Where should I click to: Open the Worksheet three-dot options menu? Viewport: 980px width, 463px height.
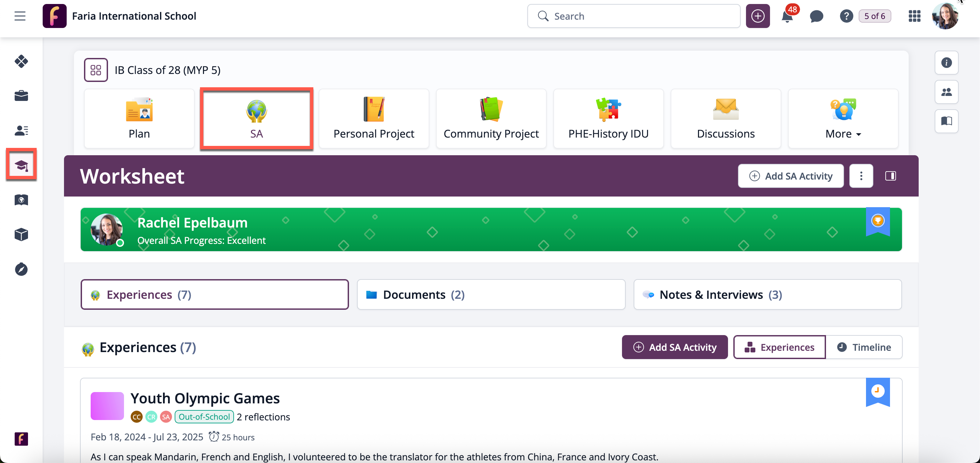point(861,176)
